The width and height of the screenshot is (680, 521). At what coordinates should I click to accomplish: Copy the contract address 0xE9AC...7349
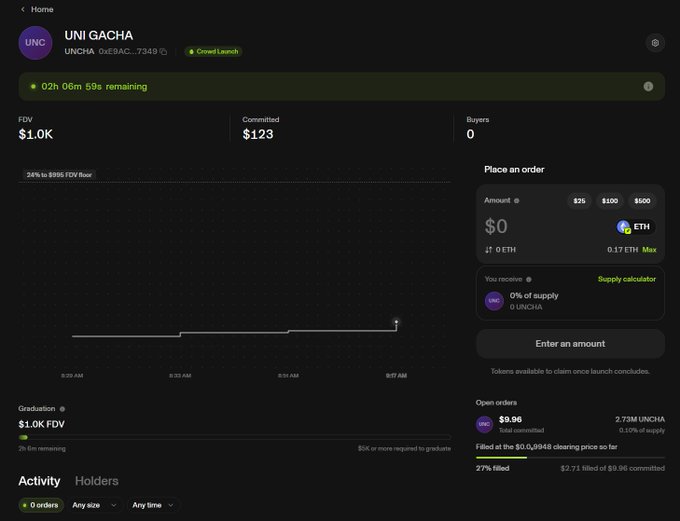163,52
